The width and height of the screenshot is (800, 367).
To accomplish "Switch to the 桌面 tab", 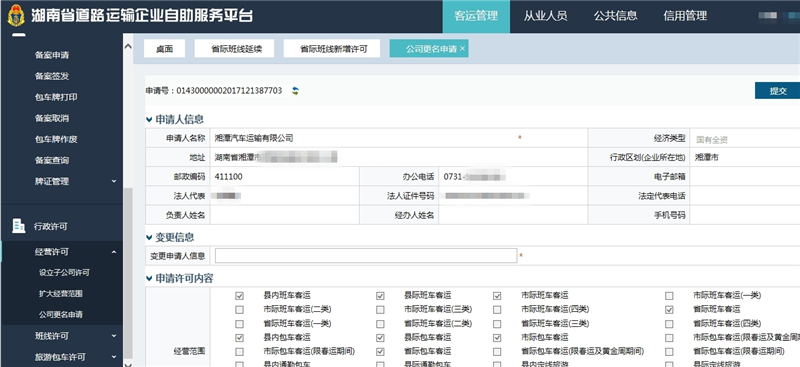I will click(x=164, y=49).
